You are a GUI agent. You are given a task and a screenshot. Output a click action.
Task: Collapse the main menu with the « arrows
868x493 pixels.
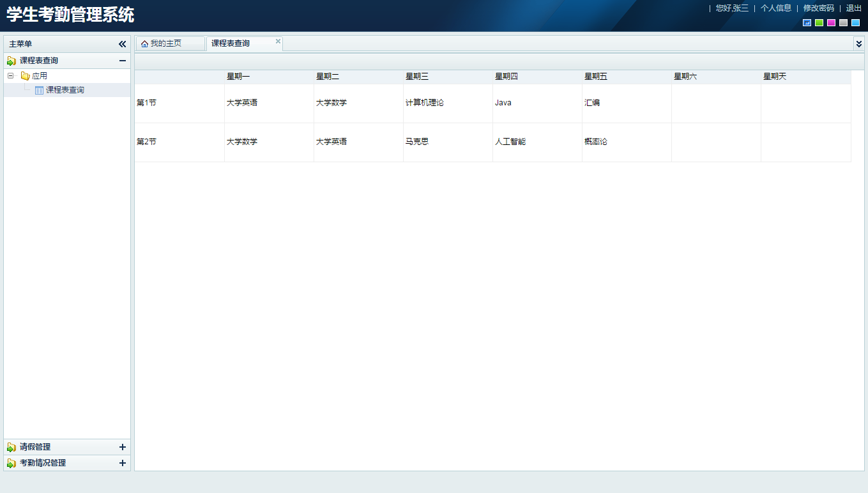[x=122, y=43]
